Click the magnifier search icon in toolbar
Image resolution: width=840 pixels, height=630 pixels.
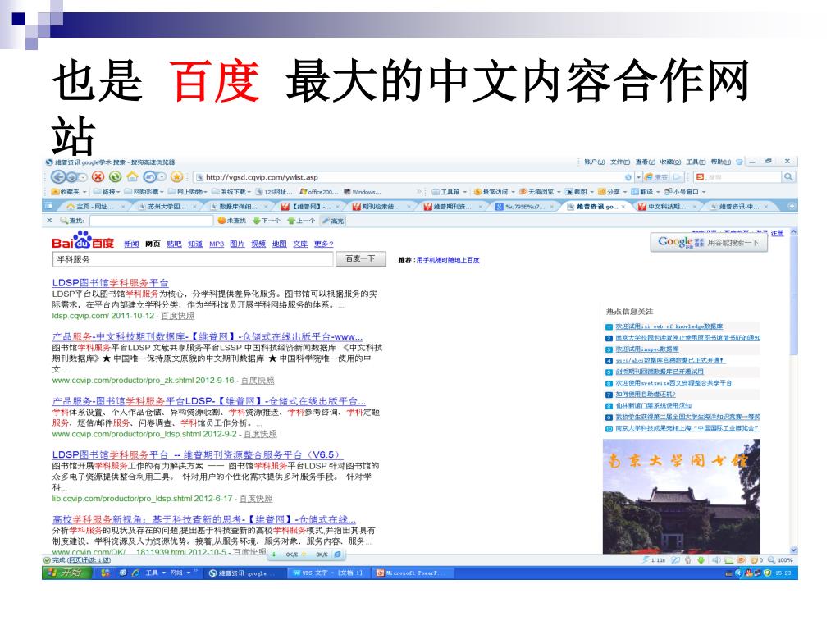click(788, 177)
